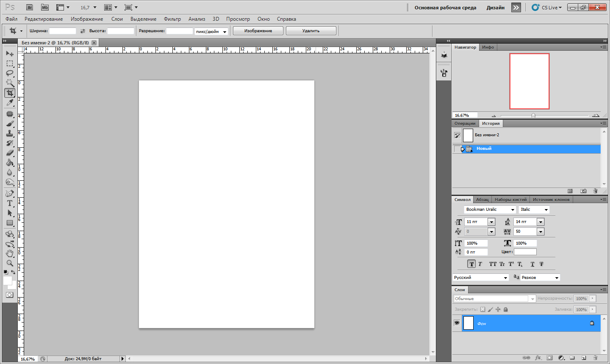Switch to the Абзац tab

click(482, 200)
